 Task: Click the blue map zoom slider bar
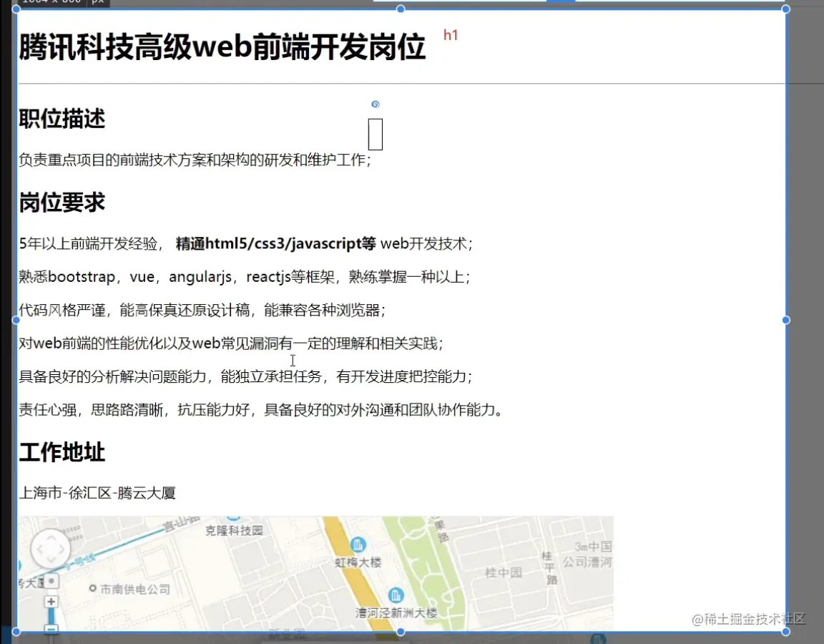[x=51, y=615]
